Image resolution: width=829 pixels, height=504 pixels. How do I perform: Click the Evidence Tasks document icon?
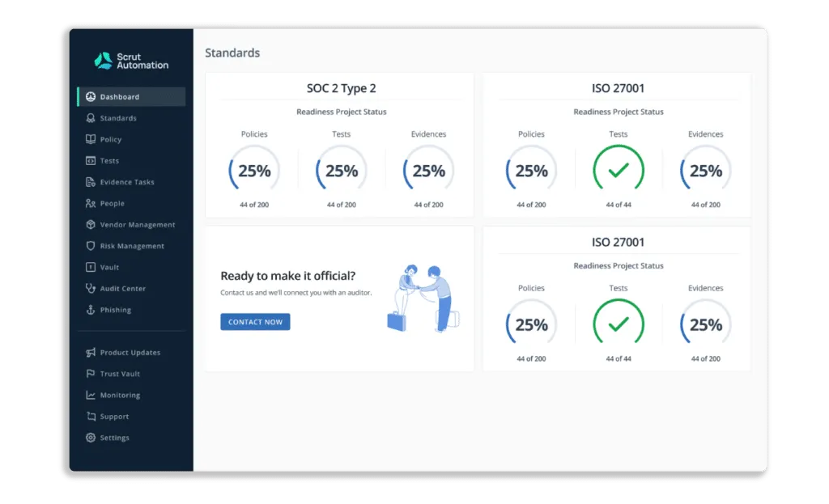91,182
